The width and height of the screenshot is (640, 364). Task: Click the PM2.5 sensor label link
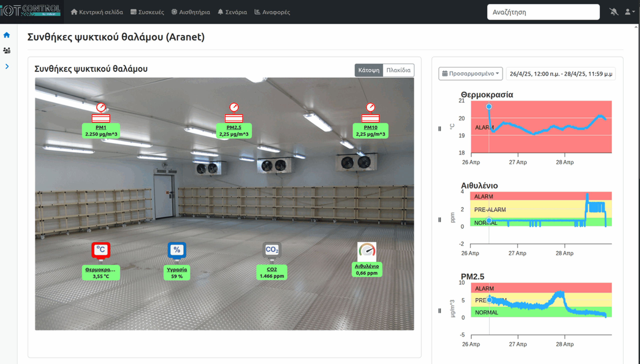(234, 127)
